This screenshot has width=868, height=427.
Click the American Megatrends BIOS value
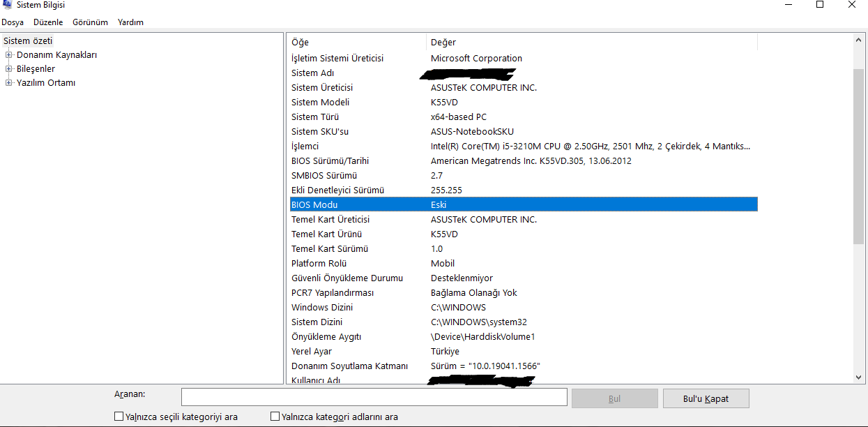tap(531, 160)
